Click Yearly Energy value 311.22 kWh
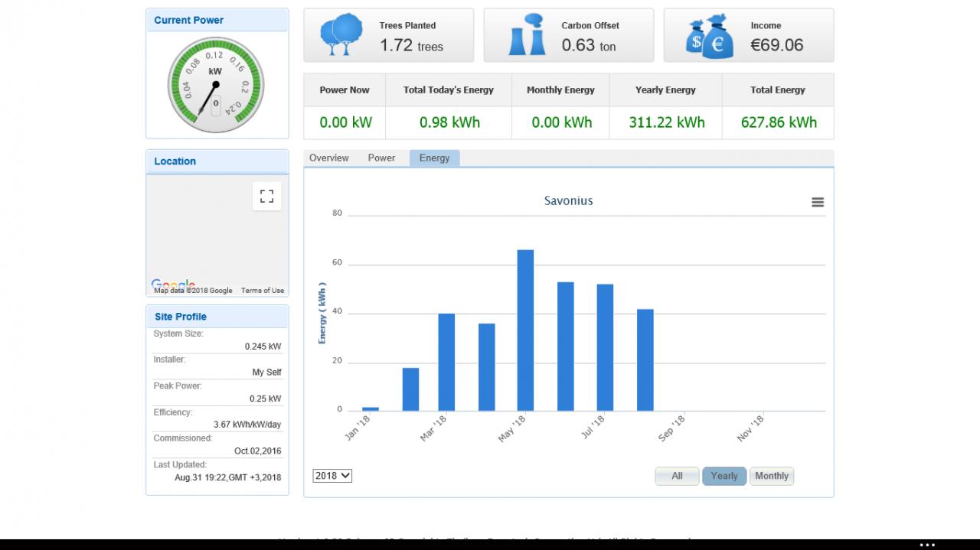This screenshot has width=980, height=550. [x=666, y=122]
